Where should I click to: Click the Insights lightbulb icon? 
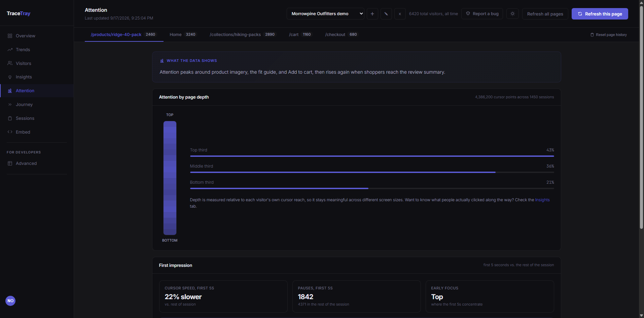[10, 77]
